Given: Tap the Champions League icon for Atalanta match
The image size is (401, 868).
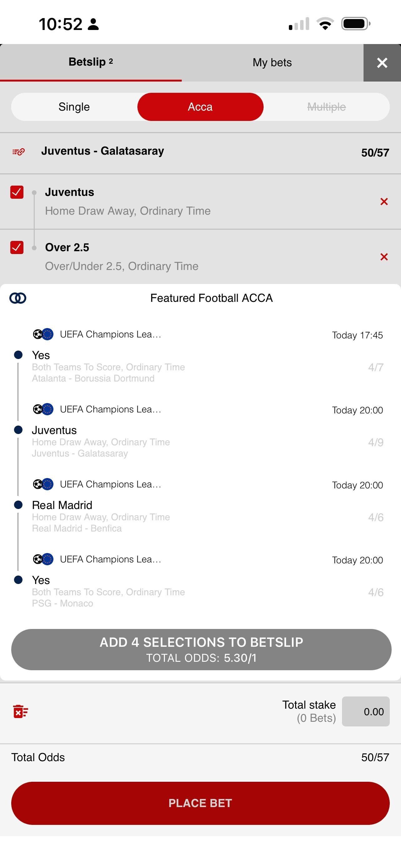Looking at the screenshot, I should click(43, 334).
